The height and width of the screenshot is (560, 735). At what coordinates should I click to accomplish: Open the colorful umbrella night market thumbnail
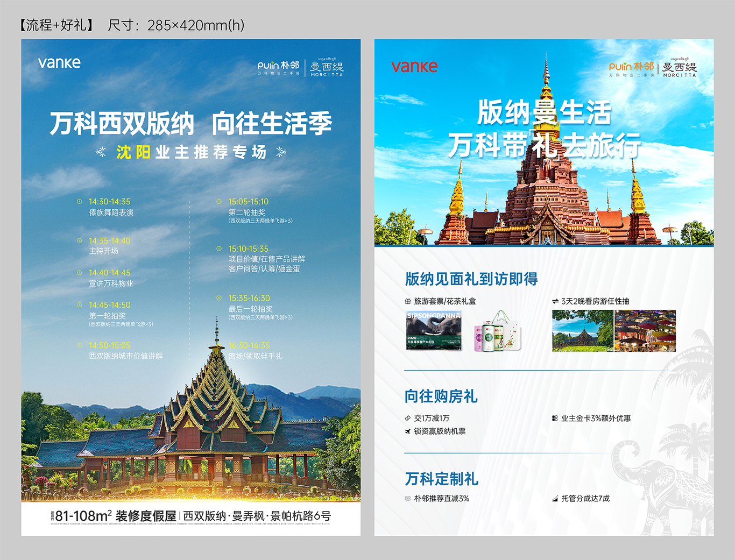645,331
